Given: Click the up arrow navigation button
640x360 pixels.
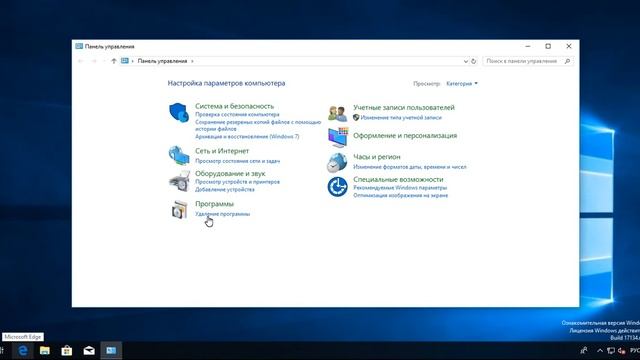Looking at the screenshot, I should [113, 61].
